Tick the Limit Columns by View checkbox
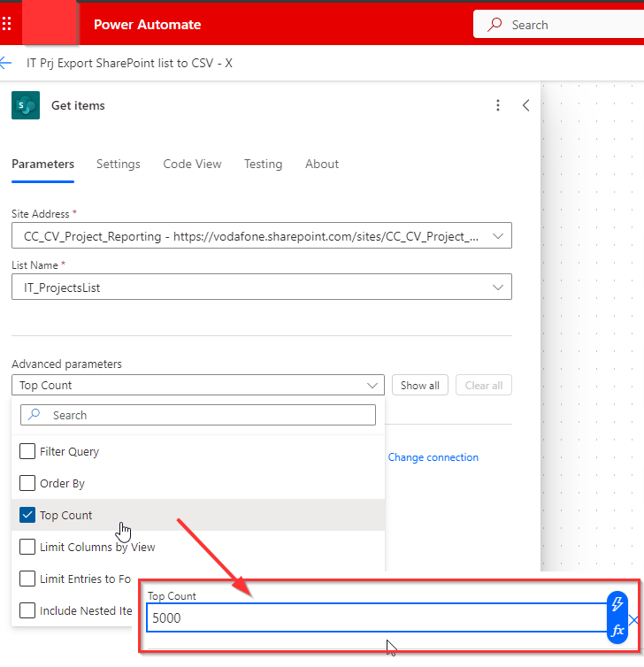This screenshot has width=644, height=667. [27, 547]
